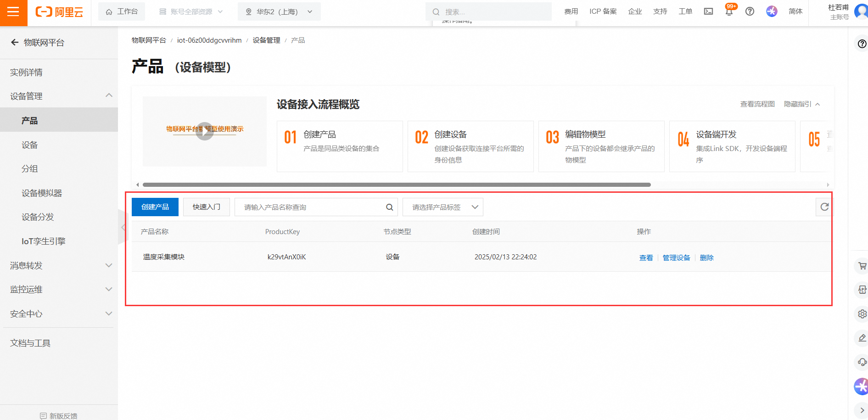The height and width of the screenshot is (420, 868).
Task: Open the shopping cart icon in right sidebar
Action: tap(862, 266)
